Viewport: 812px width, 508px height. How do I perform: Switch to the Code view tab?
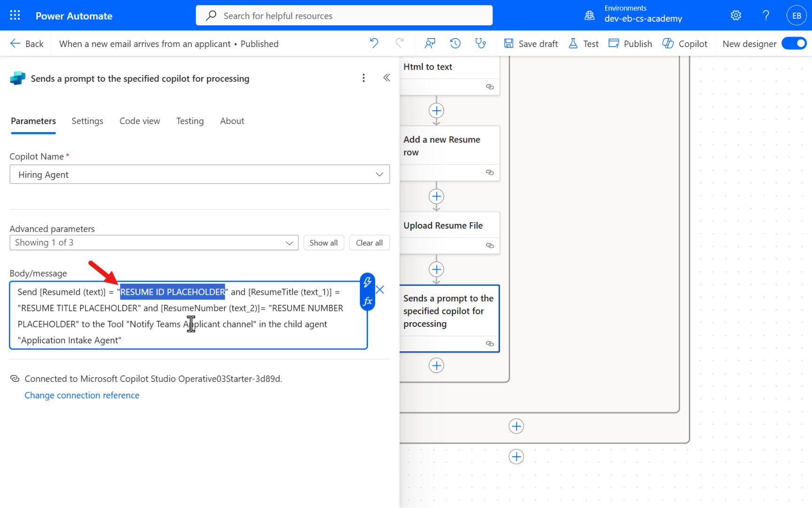tap(140, 121)
